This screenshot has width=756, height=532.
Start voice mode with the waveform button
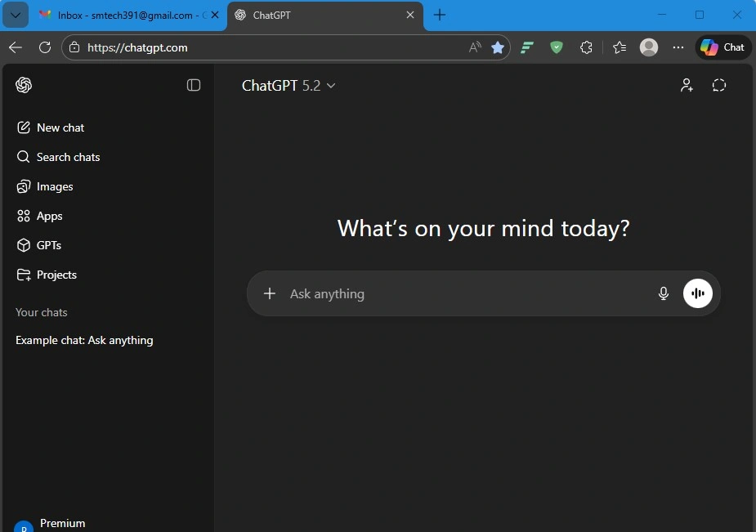coord(697,293)
